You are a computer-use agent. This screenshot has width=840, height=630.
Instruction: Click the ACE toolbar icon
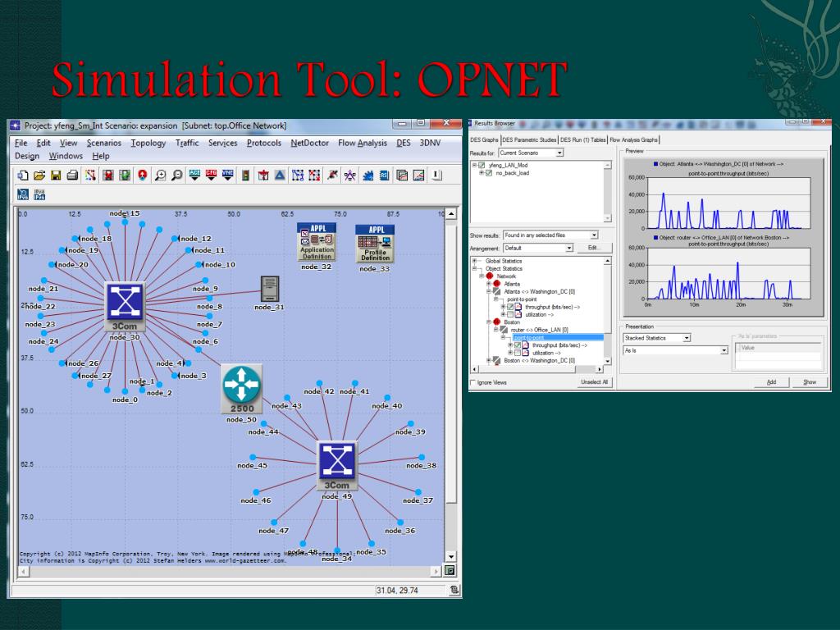194,176
